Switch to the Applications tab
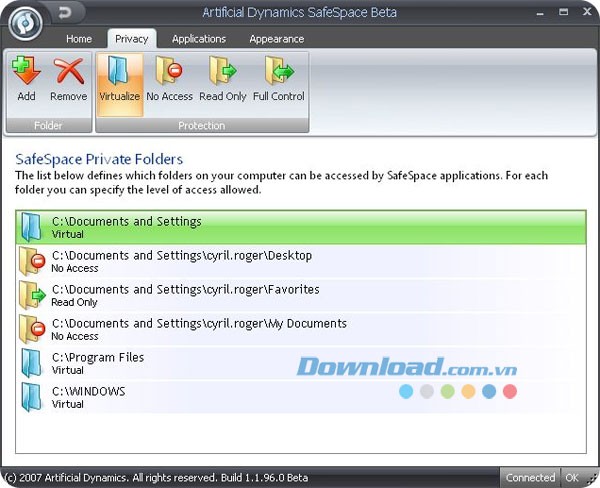 click(199, 39)
